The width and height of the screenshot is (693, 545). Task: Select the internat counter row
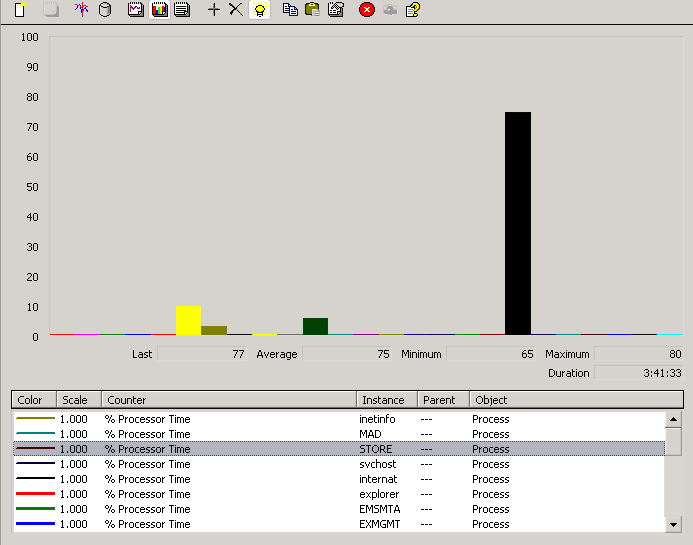click(x=339, y=479)
